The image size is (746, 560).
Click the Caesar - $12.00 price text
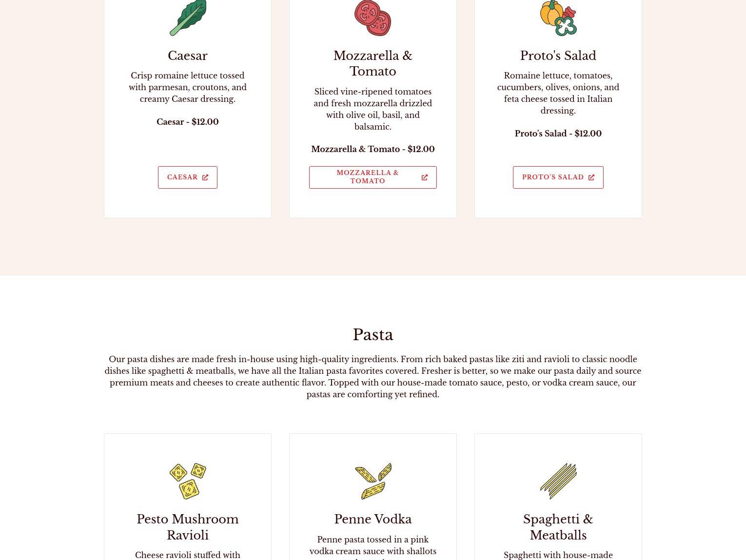pos(188,122)
